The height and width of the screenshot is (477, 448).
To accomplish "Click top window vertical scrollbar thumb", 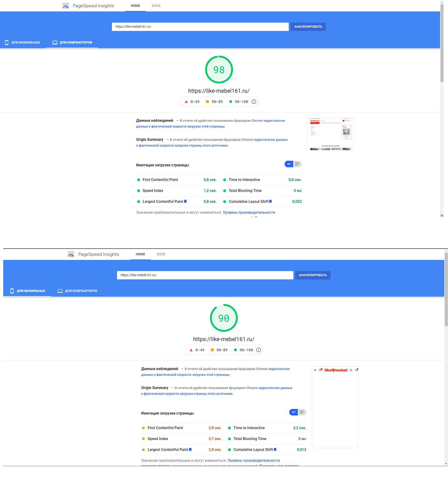I will 442,43.
